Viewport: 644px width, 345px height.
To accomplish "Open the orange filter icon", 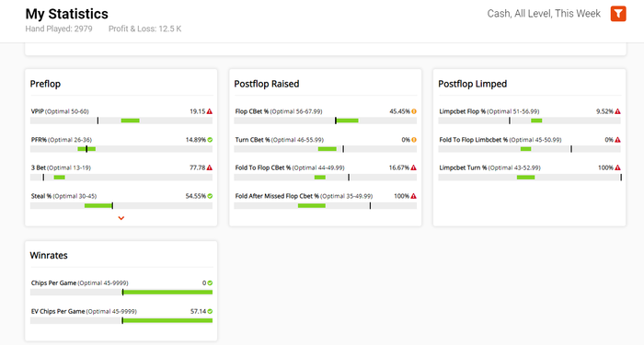I will (618, 14).
